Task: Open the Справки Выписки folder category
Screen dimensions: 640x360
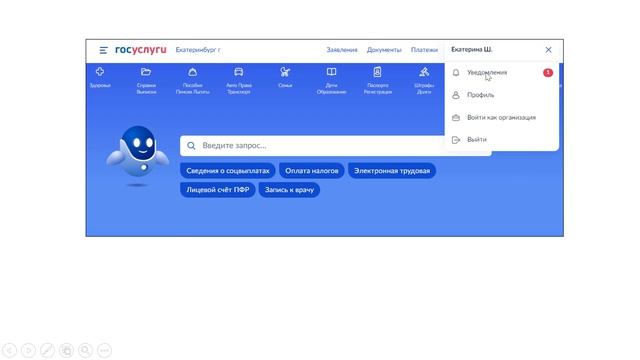Action: (x=146, y=81)
